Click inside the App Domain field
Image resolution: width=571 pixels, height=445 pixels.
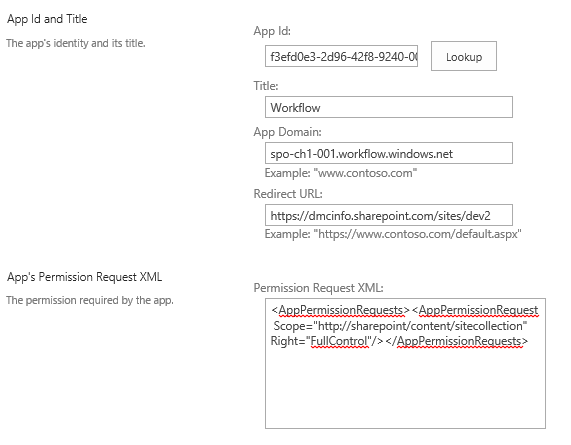point(389,153)
